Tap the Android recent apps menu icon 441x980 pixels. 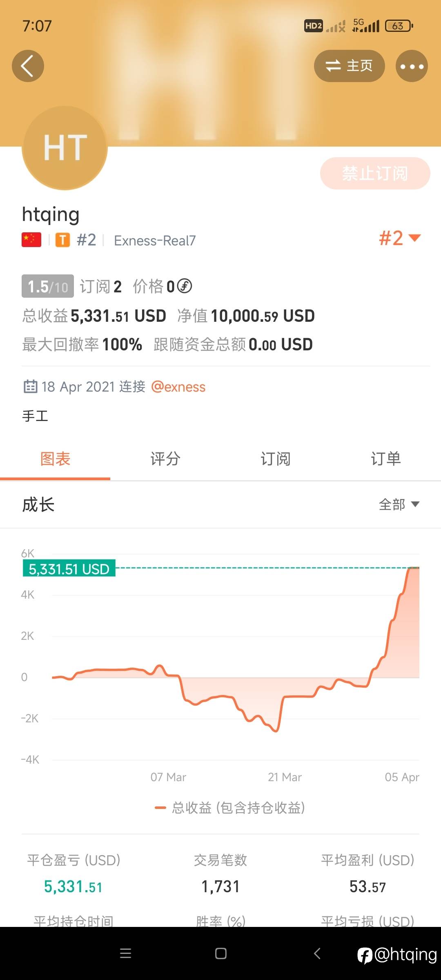click(125, 953)
